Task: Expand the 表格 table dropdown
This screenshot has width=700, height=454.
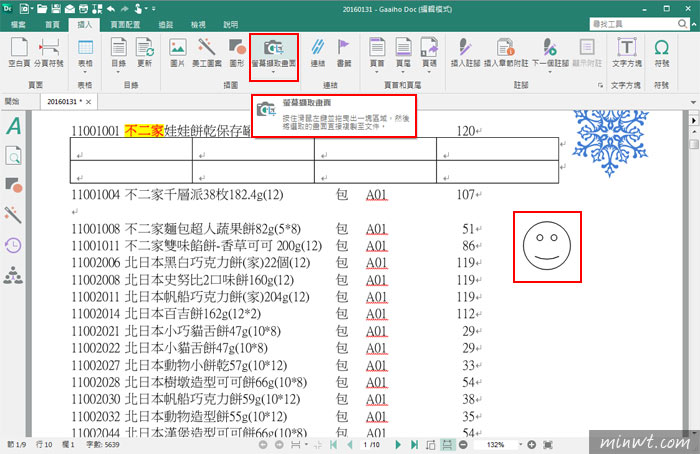Action: click(85, 73)
